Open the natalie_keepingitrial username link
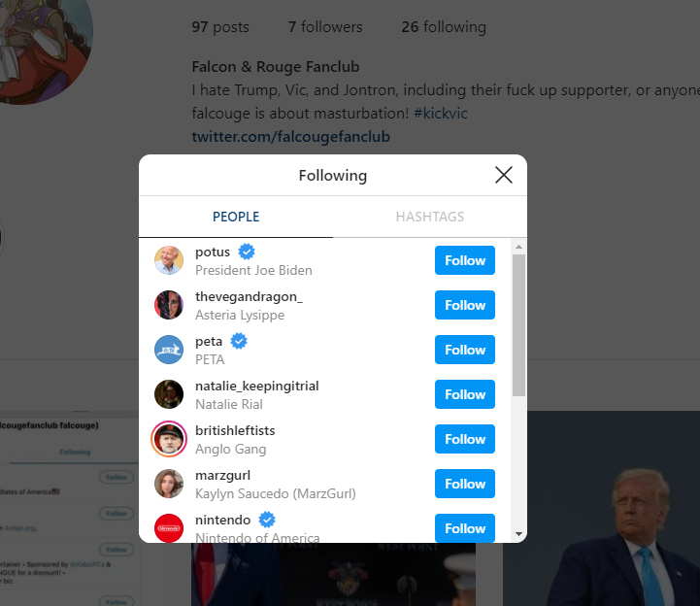Viewport: 700px width, 606px height. tap(257, 386)
